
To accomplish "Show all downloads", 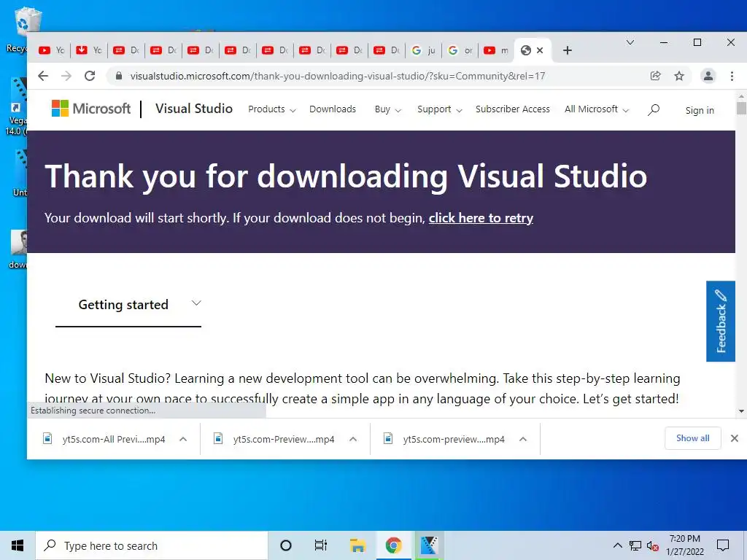I will click(x=692, y=438).
